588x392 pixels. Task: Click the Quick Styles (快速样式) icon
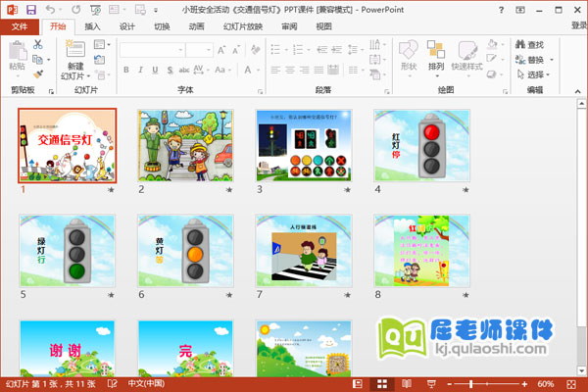coord(466,50)
